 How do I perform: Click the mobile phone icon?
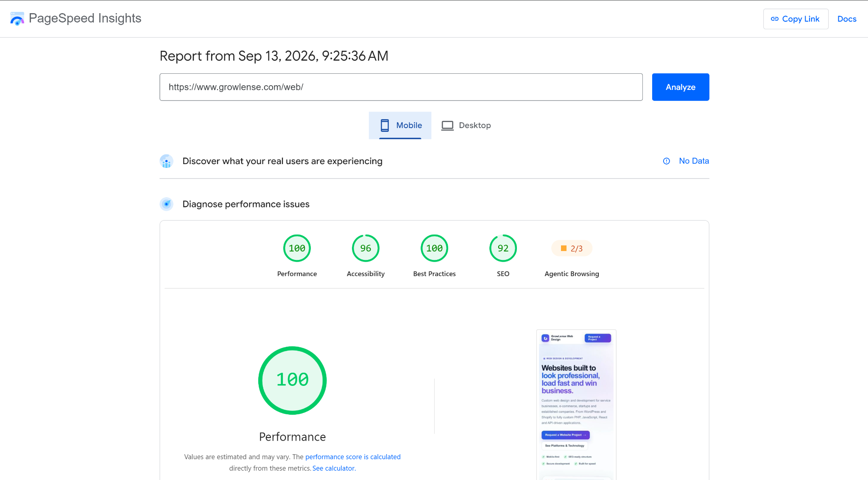point(385,126)
